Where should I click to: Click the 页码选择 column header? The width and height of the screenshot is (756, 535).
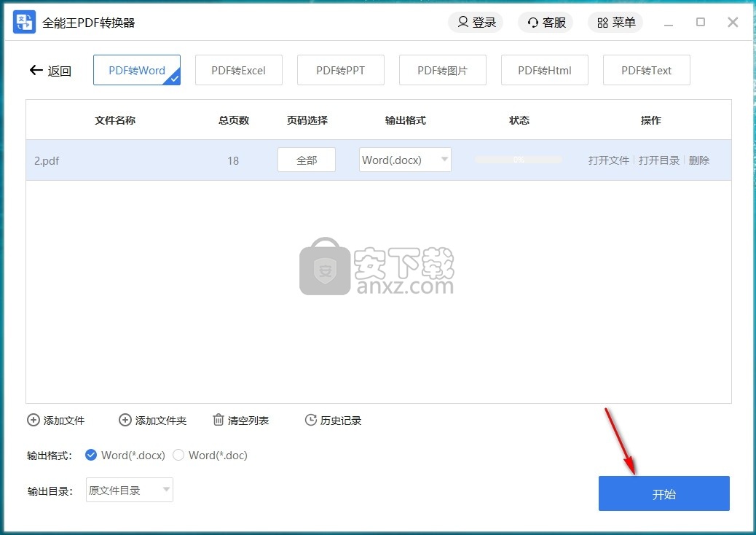(307, 120)
